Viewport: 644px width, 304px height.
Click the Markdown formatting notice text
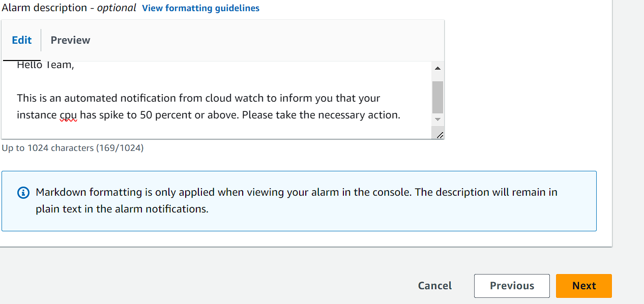tap(297, 201)
